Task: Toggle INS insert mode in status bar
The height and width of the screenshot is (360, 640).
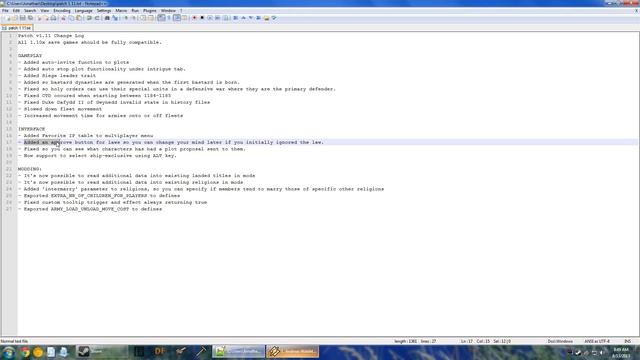Action: (627, 341)
